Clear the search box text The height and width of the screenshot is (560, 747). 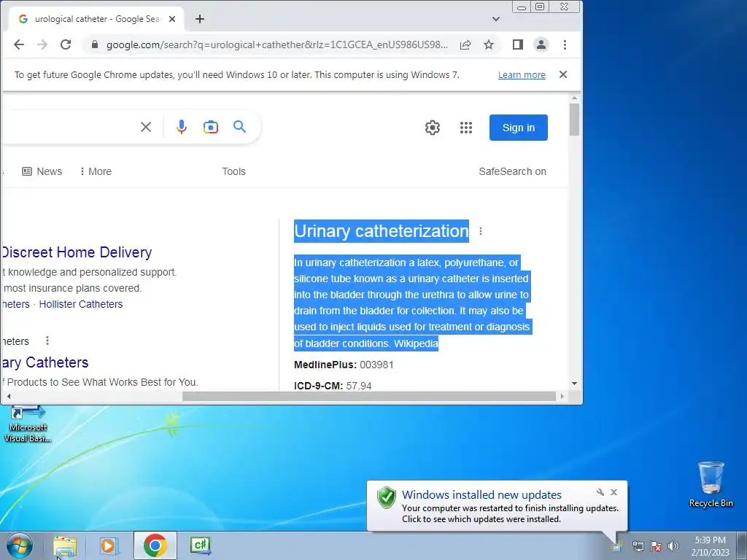(146, 127)
